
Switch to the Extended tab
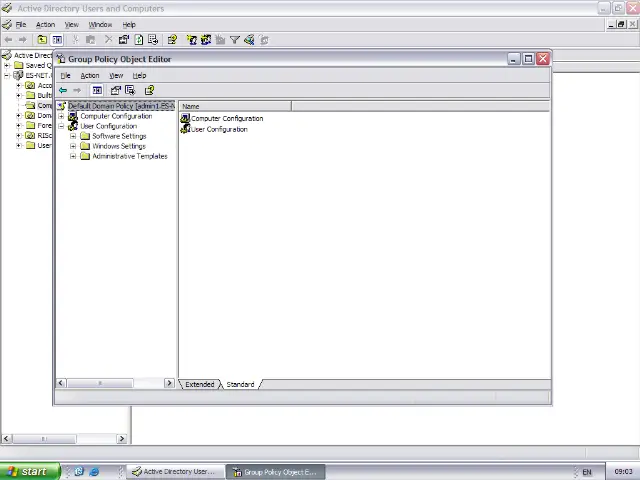[x=200, y=384]
